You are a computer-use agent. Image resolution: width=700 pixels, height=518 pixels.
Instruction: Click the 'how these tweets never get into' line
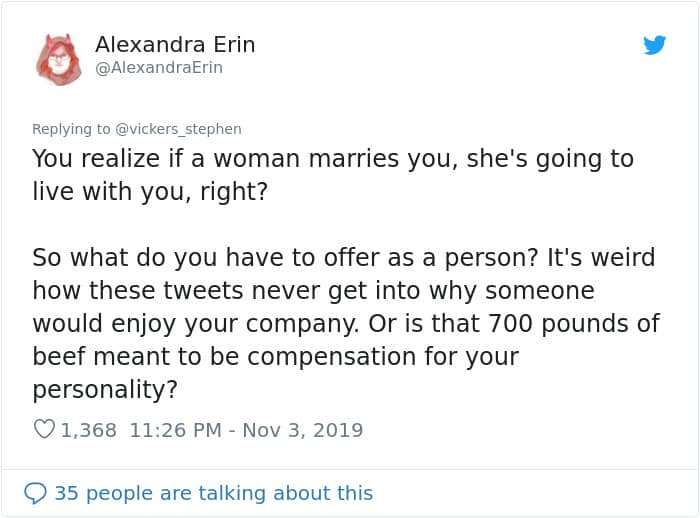point(313,290)
